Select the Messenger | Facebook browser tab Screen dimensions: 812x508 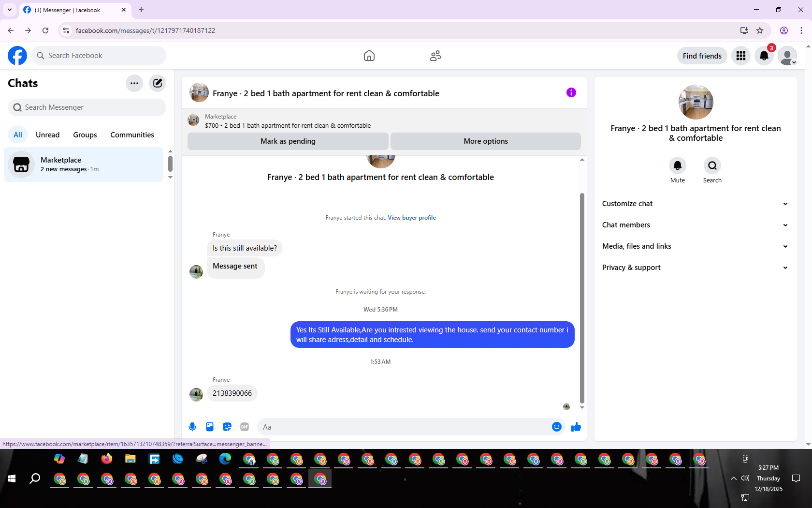point(75,10)
